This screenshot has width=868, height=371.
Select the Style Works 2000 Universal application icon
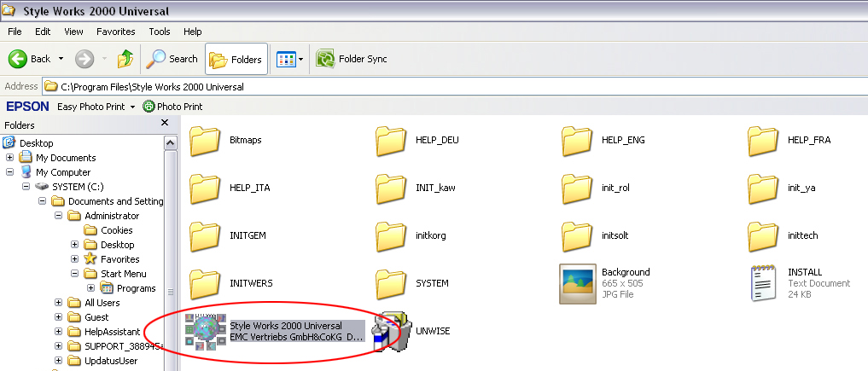(206, 331)
